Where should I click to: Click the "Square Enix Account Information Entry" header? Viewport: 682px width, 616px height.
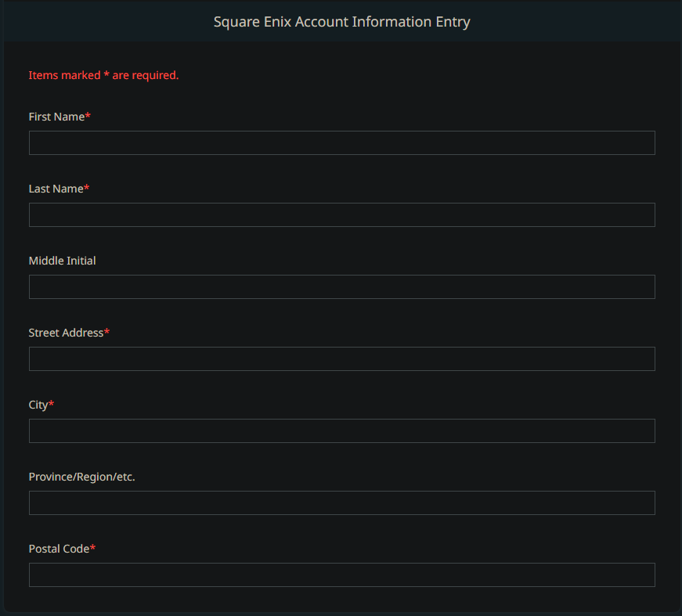click(341, 22)
